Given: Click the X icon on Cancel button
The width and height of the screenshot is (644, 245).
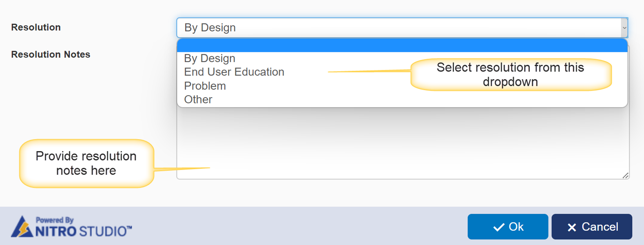Looking at the screenshot, I should (x=572, y=227).
